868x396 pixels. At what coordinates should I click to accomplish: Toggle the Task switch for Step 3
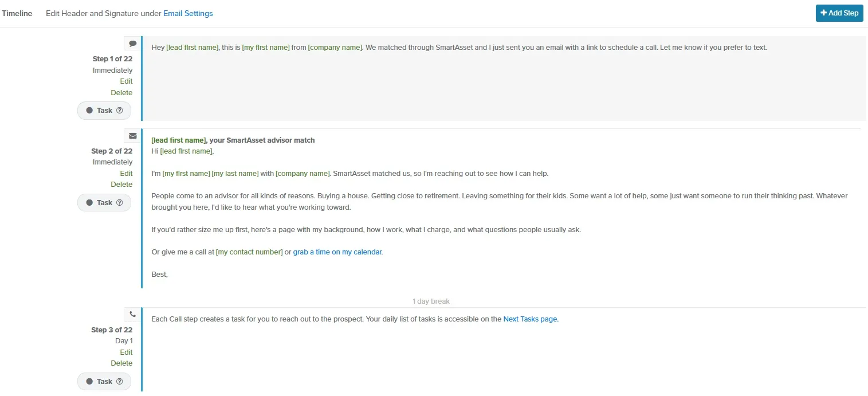104,382
